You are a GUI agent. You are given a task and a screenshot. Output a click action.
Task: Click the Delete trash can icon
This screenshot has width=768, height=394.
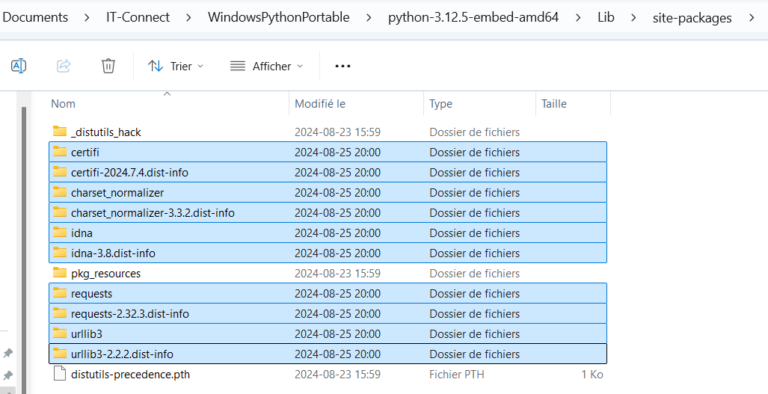(108, 66)
